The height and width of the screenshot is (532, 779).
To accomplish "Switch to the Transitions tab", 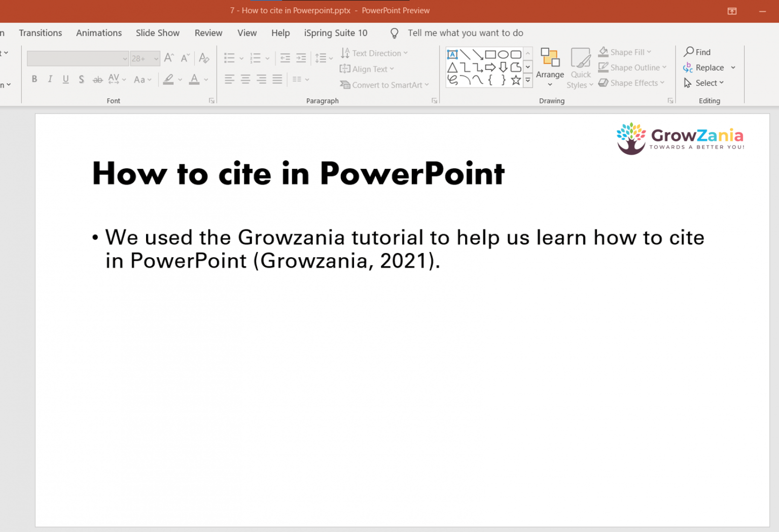I will [x=40, y=32].
